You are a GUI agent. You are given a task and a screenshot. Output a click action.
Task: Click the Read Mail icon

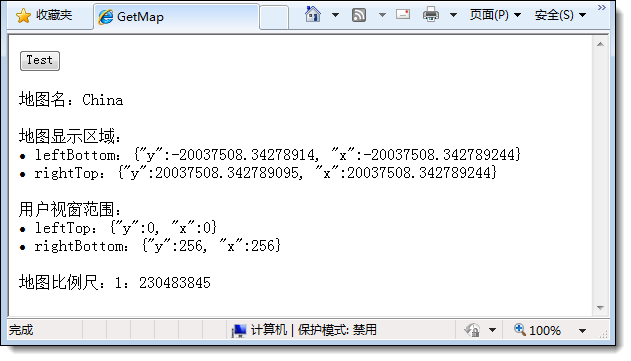pyautogui.click(x=403, y=14)
